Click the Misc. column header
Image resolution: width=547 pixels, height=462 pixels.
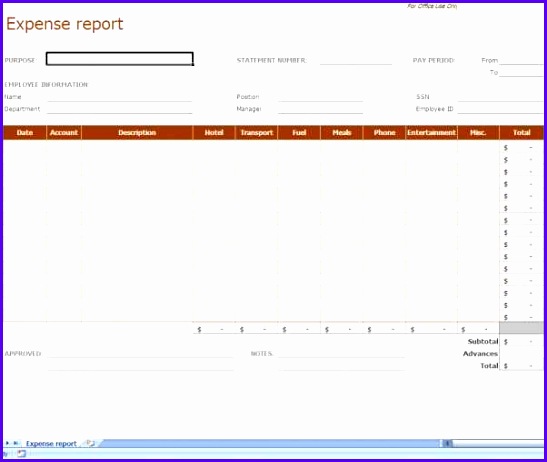point(478,133)
